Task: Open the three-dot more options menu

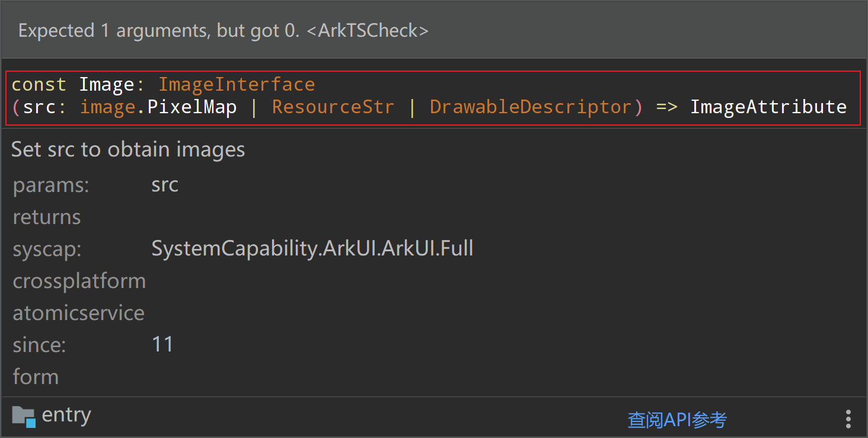Action: point(848,418)
